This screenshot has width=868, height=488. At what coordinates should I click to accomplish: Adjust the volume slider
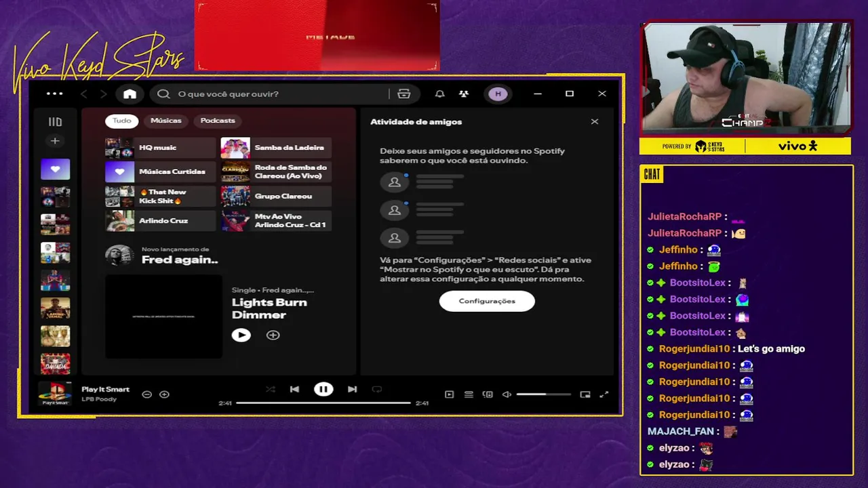[543, 394]
